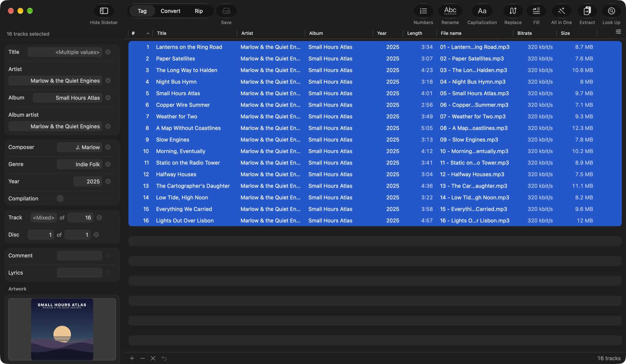
Task: Click the Hide Sidebar icon
Action: coord(104,11)
